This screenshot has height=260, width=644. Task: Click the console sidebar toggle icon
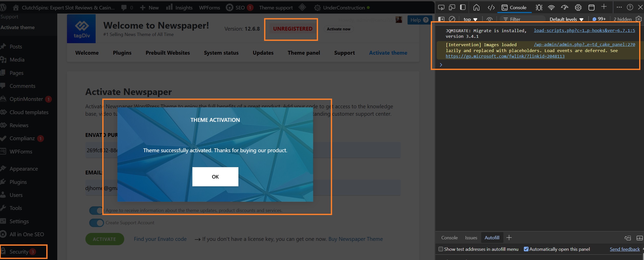coord(441,19)
